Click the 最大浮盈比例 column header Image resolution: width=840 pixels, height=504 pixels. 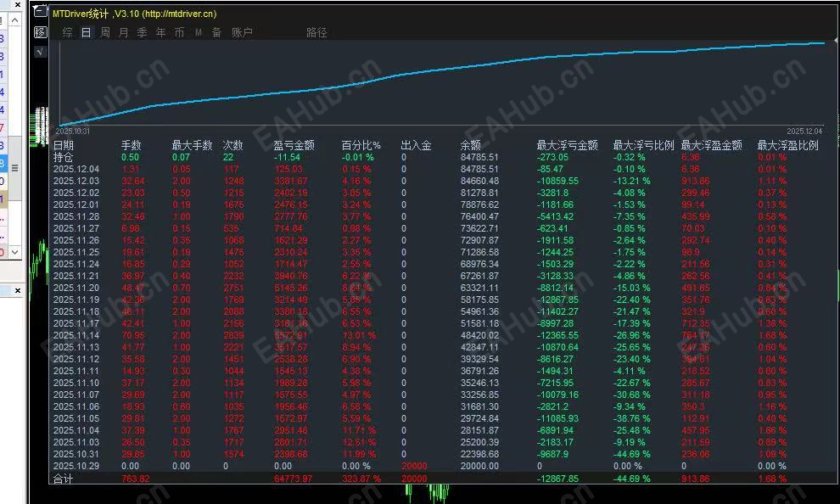[787, 145]
